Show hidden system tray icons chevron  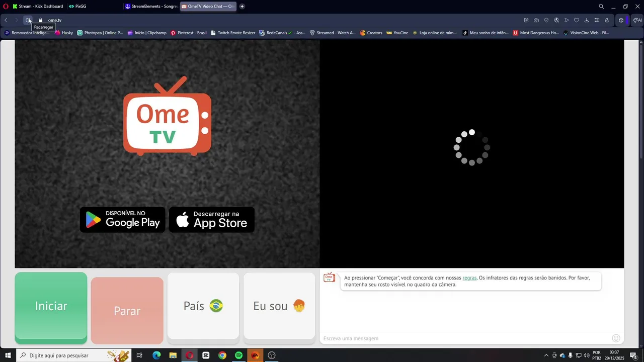(x=546, y=355)
